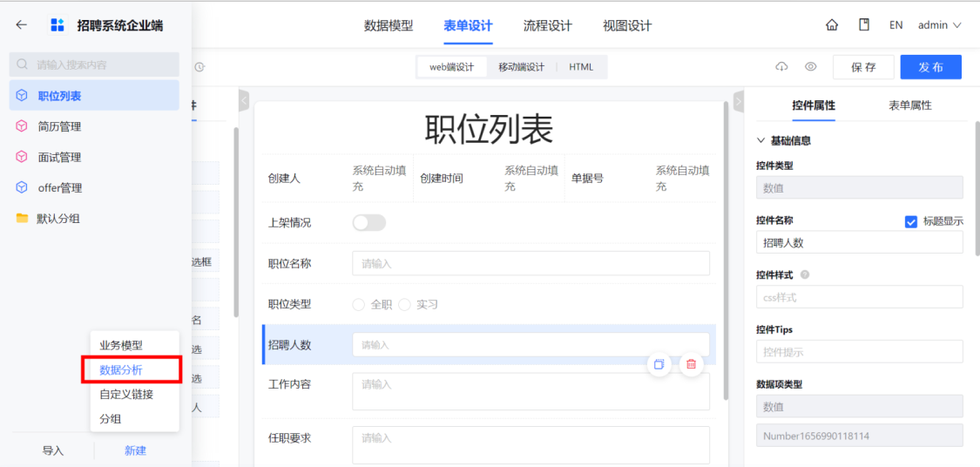This screenshot has width=980, height=467.
Task: Toggle the 上架情况 switch
Action: 368,223
